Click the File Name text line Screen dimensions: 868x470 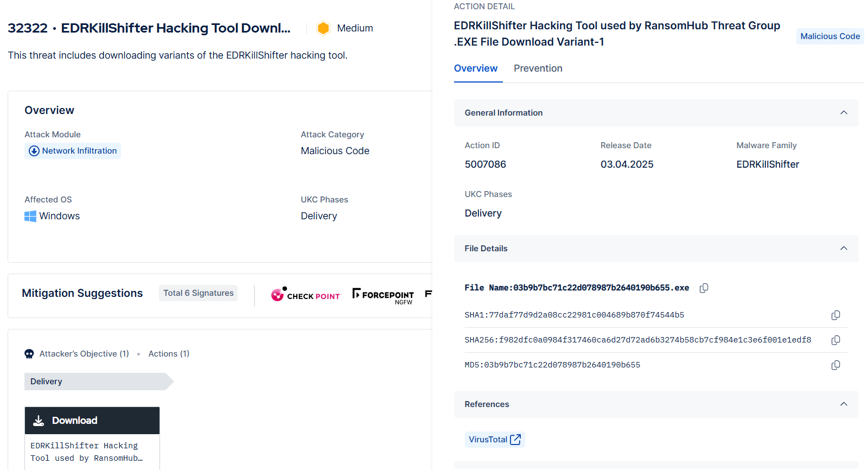click(x=577, y=288)
